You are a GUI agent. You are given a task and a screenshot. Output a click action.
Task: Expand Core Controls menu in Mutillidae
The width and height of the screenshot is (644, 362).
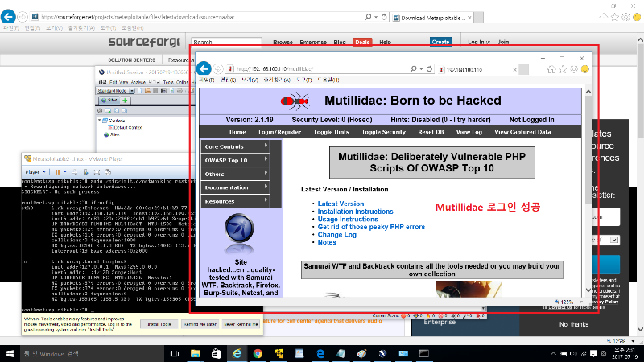(x=235, y=146)
